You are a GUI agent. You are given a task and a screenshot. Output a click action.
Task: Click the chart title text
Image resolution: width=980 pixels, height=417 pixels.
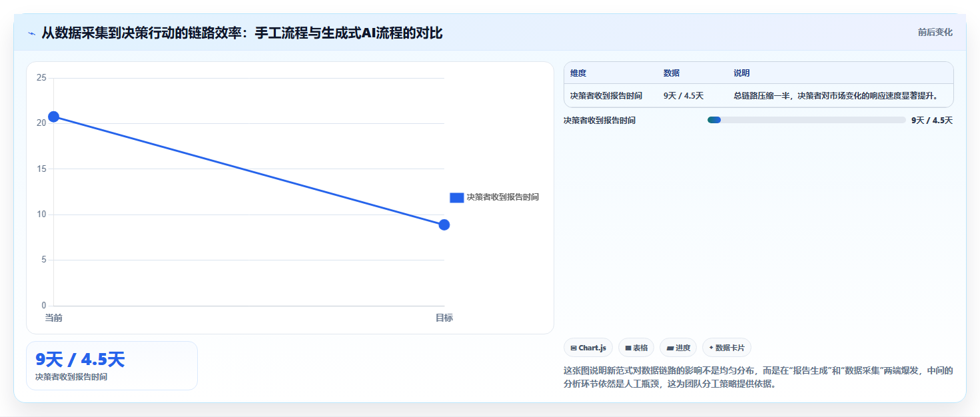point(242,33)
